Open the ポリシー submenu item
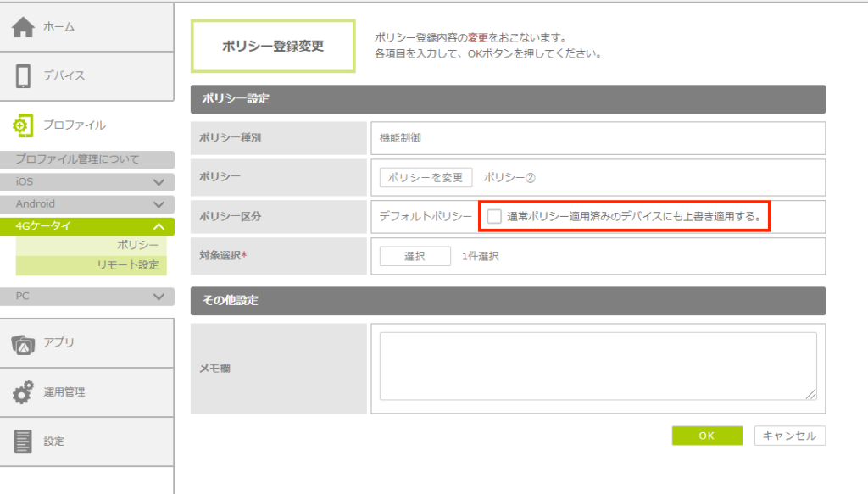Image resolution: width=868 pixels, height=494 pixels. pos(137,245)
